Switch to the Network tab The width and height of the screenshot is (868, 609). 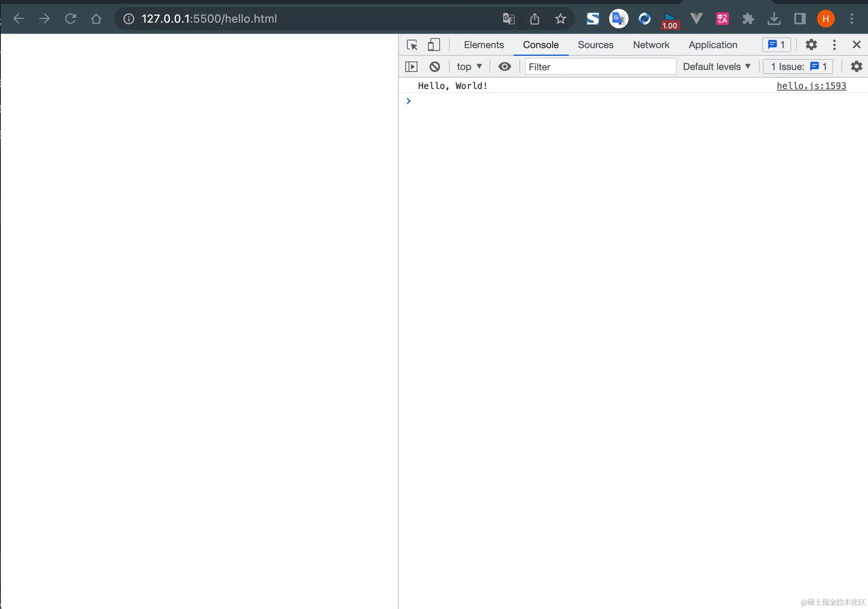pyautogui.click(x=651, y=44)
